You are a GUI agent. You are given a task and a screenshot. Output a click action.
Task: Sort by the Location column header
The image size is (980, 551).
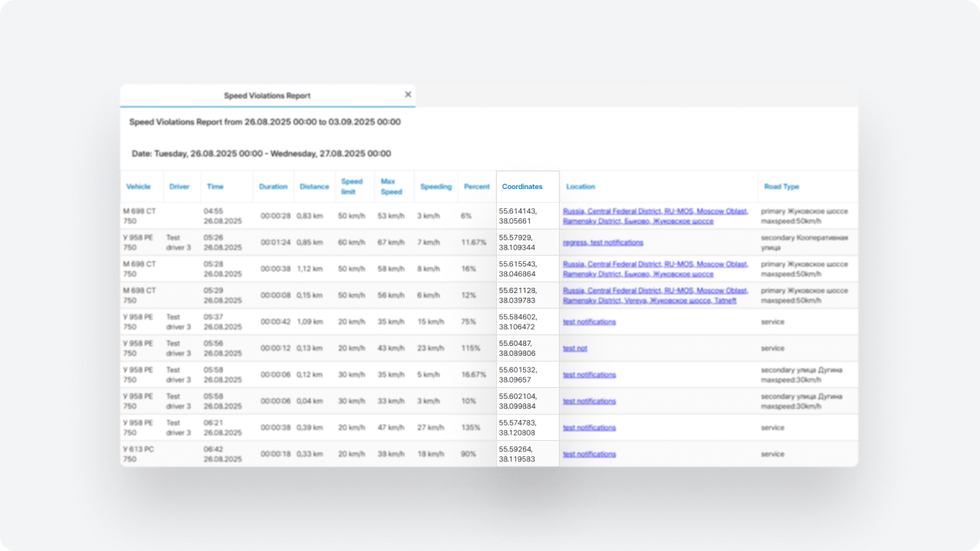point(580,187)
